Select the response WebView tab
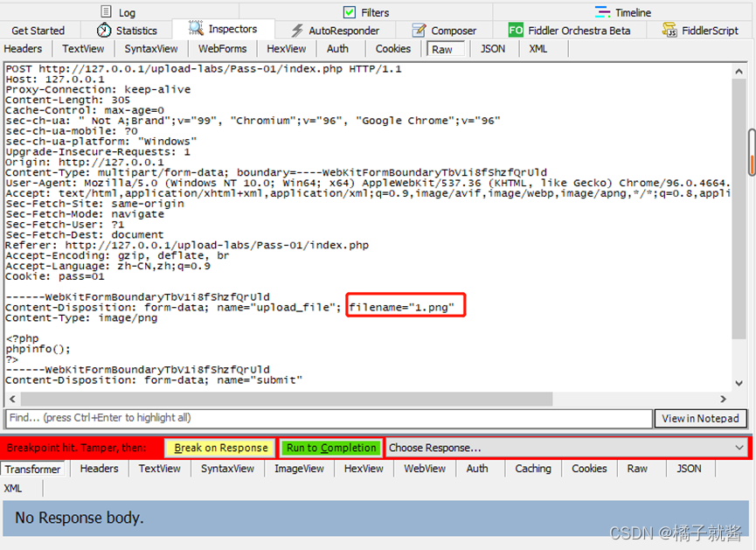756x550 pixels. [425, 469]
